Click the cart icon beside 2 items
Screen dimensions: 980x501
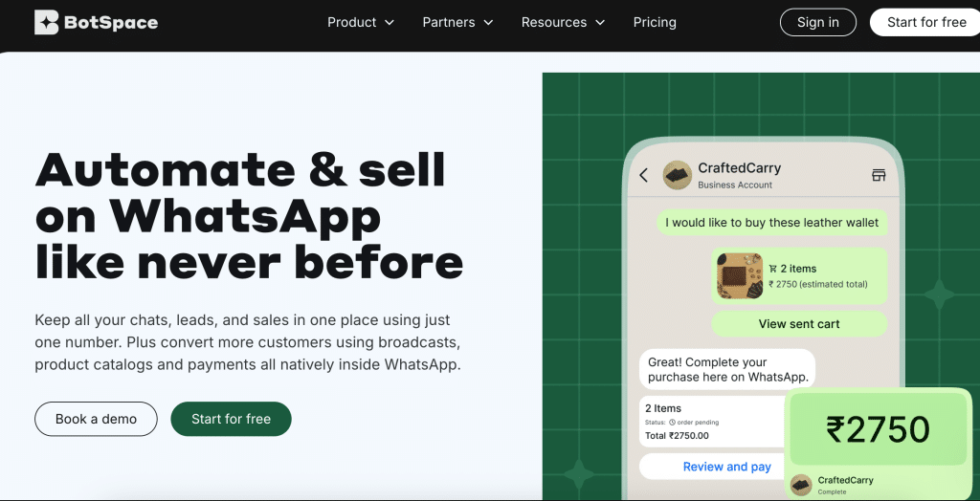[x=773, y=269]
